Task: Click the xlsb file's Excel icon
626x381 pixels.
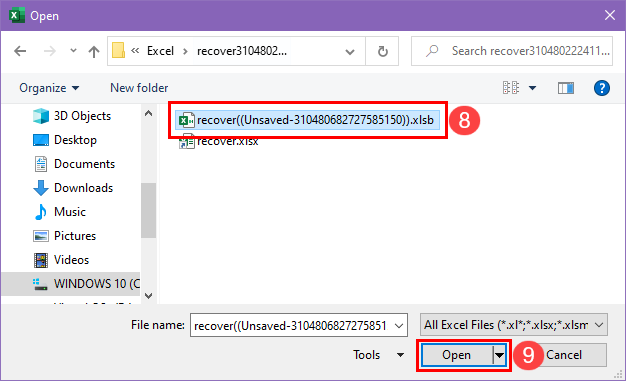Action: 186,120
